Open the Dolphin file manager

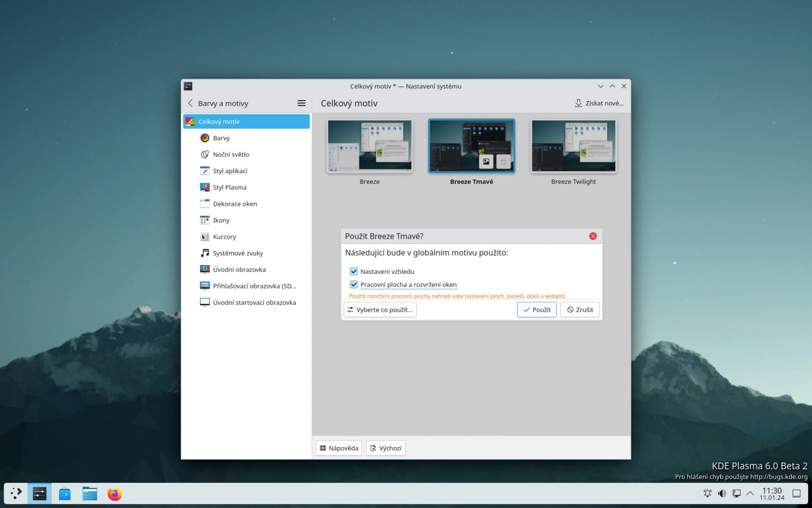tap(90, 493)
